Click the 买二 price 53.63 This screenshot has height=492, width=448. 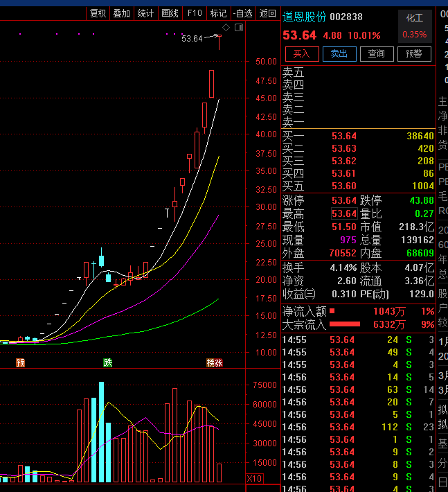point(344,148)
